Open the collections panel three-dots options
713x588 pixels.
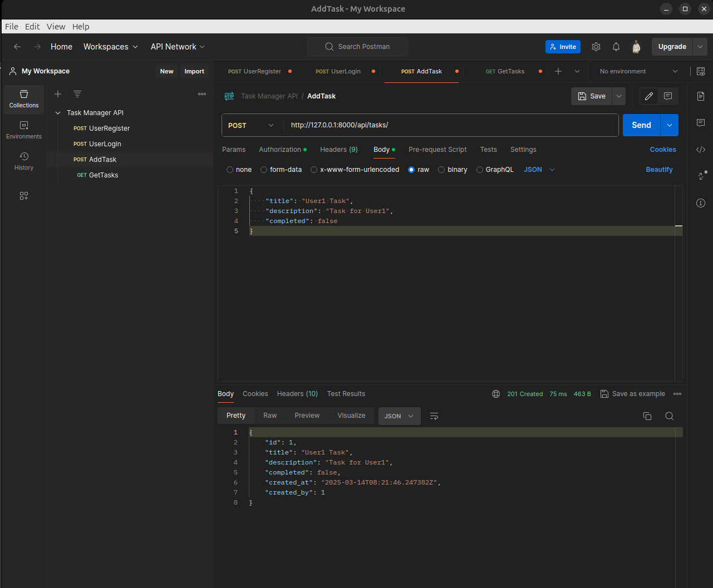[202, 94]
